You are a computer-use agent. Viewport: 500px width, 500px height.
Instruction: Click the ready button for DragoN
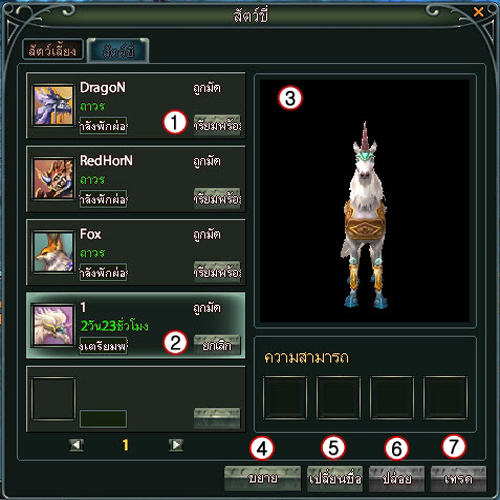click(217, 125)
